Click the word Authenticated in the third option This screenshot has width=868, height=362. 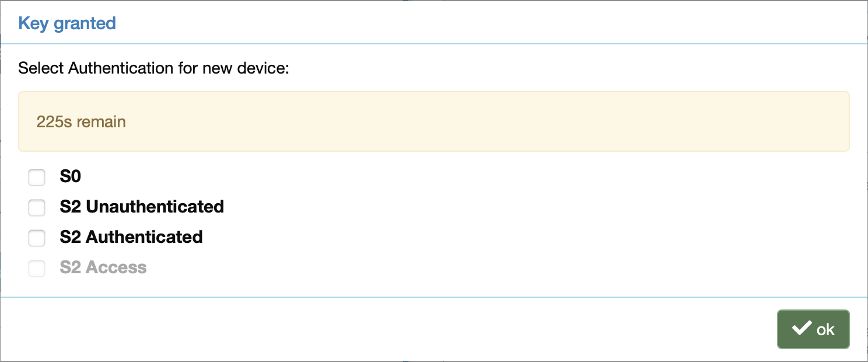(x=145, y=237)
